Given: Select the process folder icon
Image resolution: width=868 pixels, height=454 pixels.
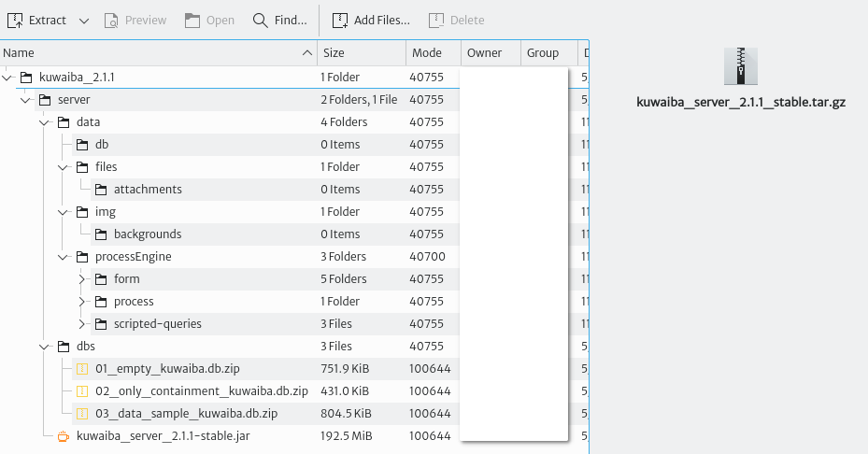Looking at the screenshot, I should coord(101,301).
